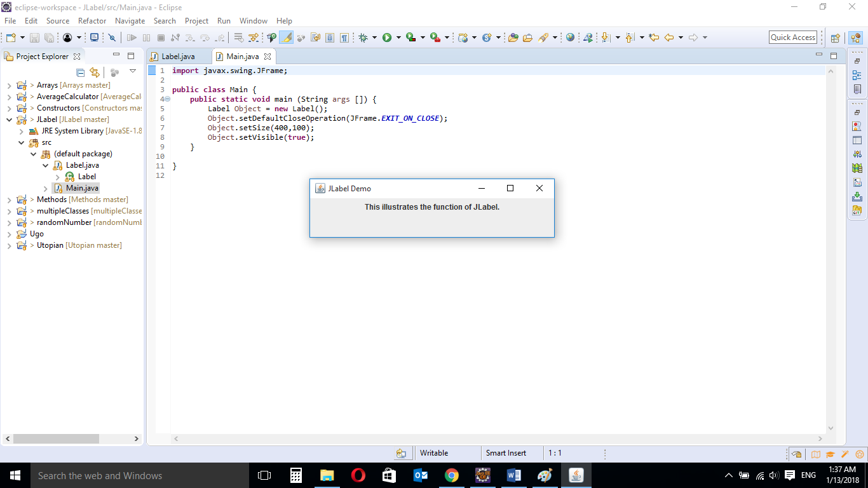
Task: Open Word from the taskbar
Action: point(514,475)
